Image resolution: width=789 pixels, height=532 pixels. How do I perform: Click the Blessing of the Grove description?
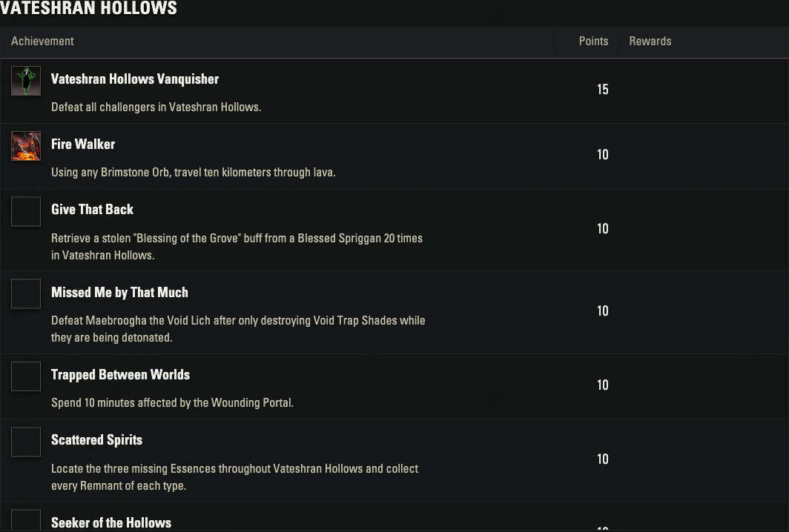(237, 247)
